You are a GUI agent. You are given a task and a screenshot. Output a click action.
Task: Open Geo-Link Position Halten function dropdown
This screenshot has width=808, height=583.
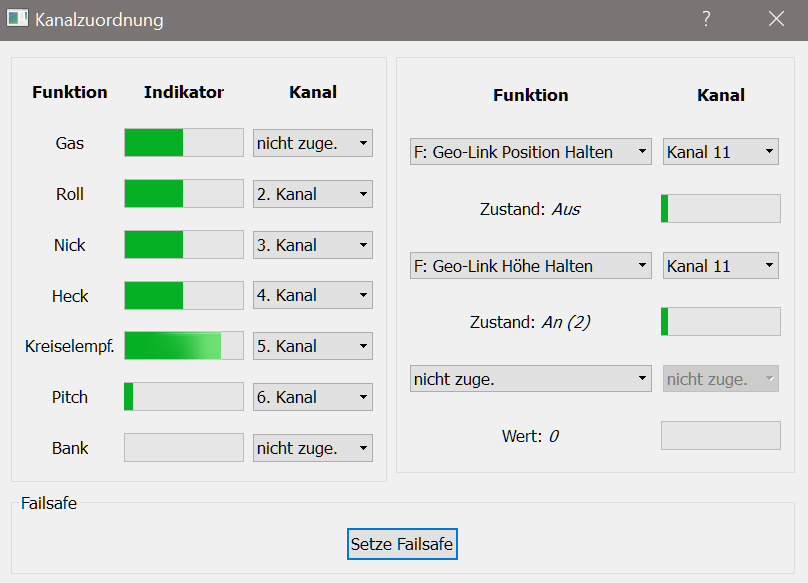tap(530, 152)
